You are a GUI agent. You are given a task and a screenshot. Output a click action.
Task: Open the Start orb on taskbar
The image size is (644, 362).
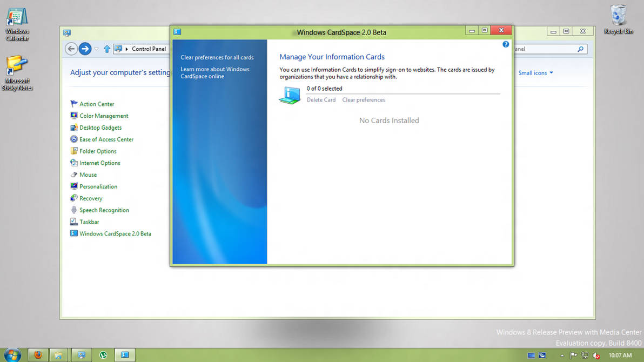click(12, 355)
